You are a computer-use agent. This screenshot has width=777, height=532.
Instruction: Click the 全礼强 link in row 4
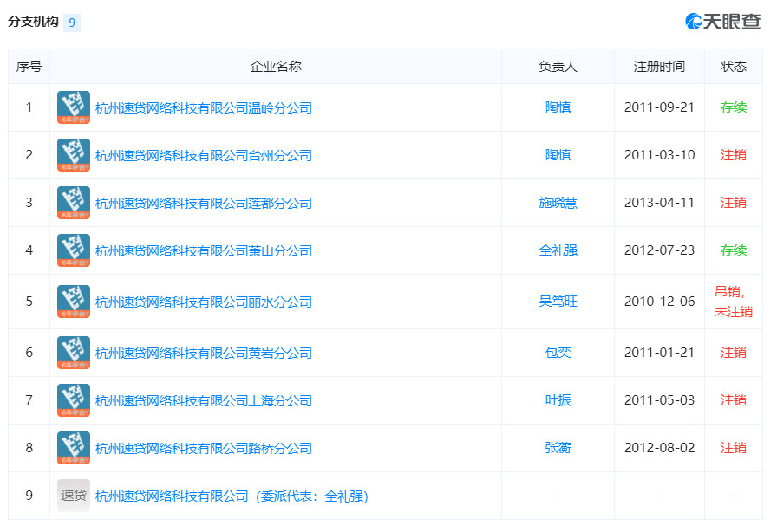pyautogui.click(x=558, y=250)
